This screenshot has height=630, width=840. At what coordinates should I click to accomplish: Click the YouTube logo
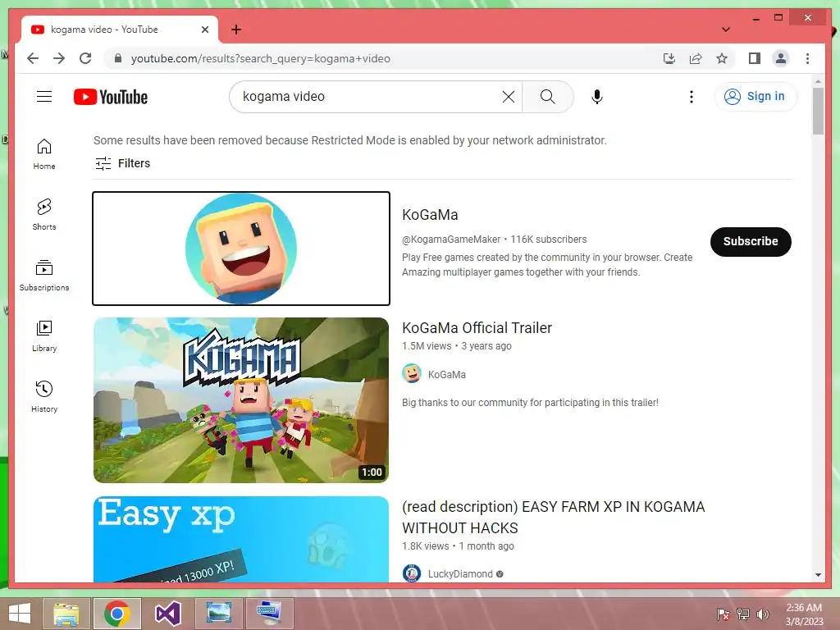111,97
